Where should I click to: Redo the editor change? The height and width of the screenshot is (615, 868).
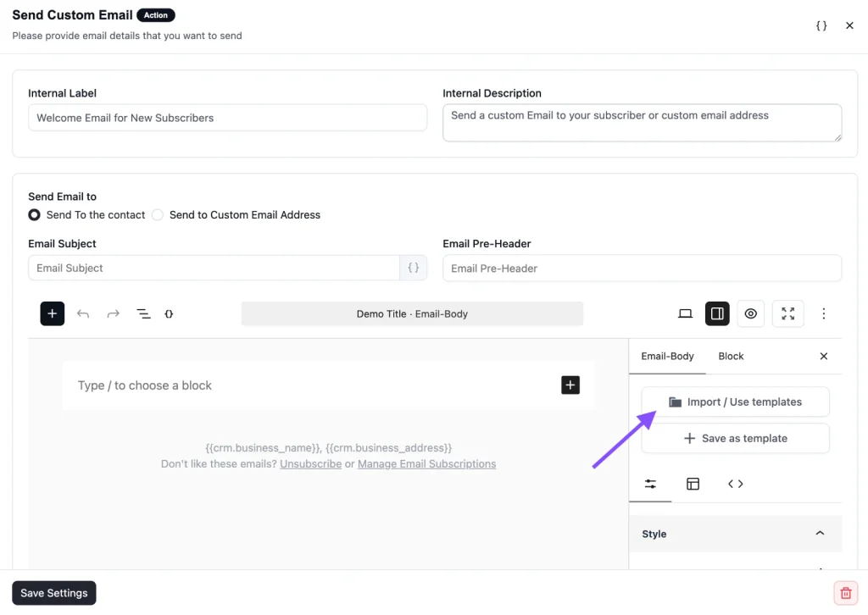[113, 313]
